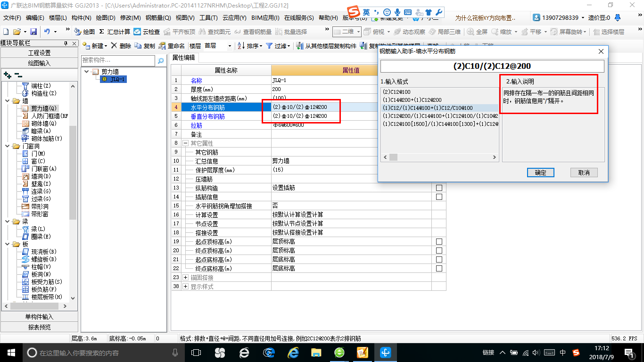Click 取消 in the rebar input dialog
The width and height of the screenshot is (644, 362).
[584, 173]
